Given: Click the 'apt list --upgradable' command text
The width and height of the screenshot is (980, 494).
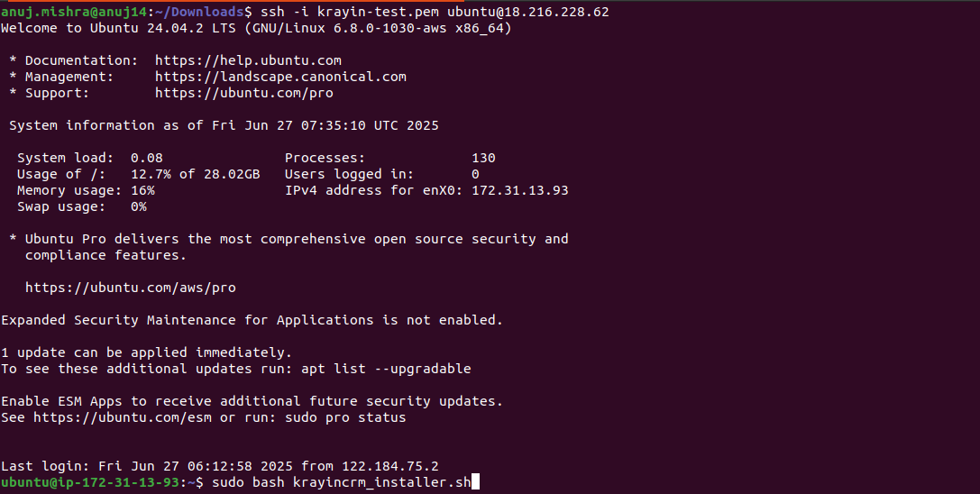Looking at the screenshot, I should coord(386,369).
